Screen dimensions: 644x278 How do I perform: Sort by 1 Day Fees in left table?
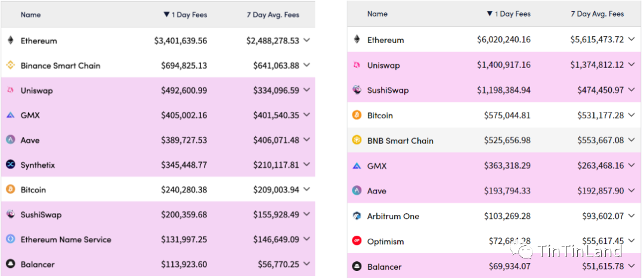click(185, 14)
